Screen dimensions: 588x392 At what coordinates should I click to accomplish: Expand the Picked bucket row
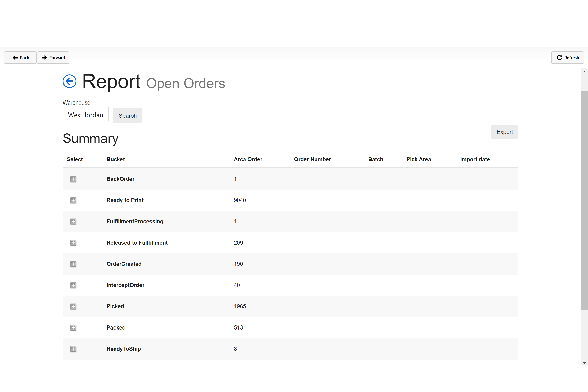[73, 306]
